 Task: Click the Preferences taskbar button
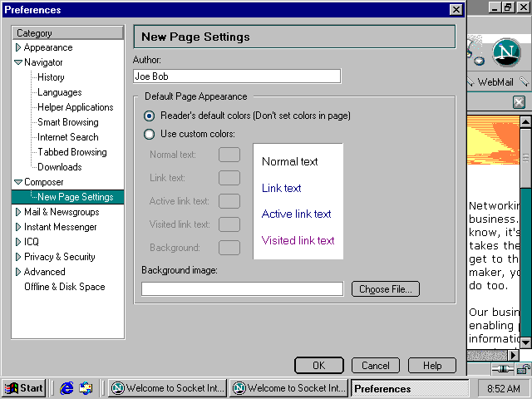point(410,388)
